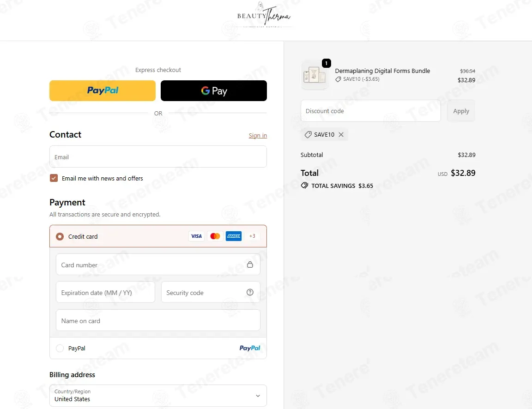Show the +3 more card brands
532x409 pixels.
click(252, 236)
